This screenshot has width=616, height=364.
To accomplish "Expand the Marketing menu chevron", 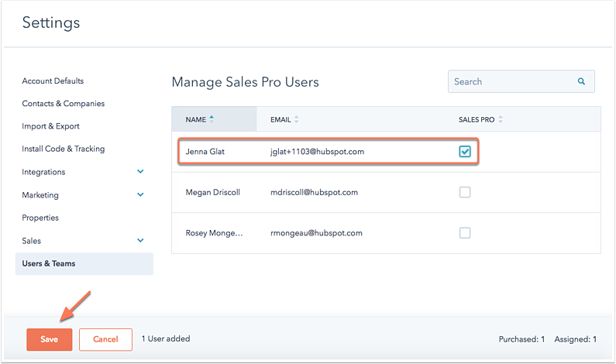I will pyautogui.click(x=140, y=194).
